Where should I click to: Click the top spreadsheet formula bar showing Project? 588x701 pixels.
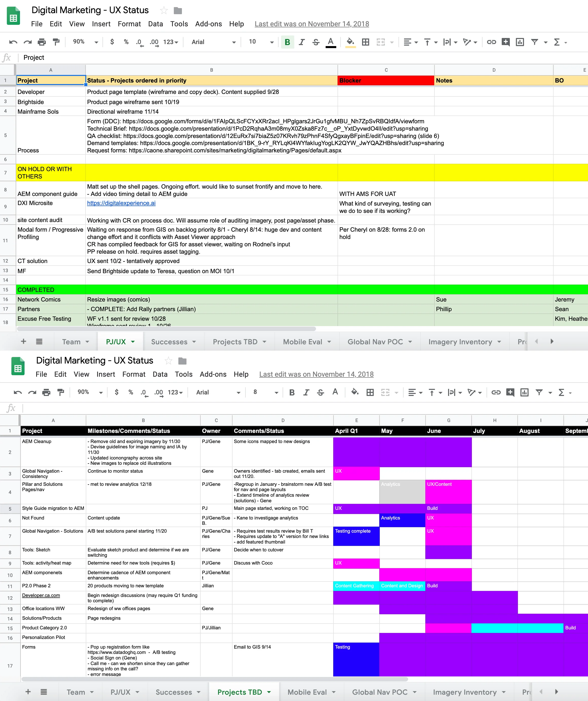[x=304, y=58]
